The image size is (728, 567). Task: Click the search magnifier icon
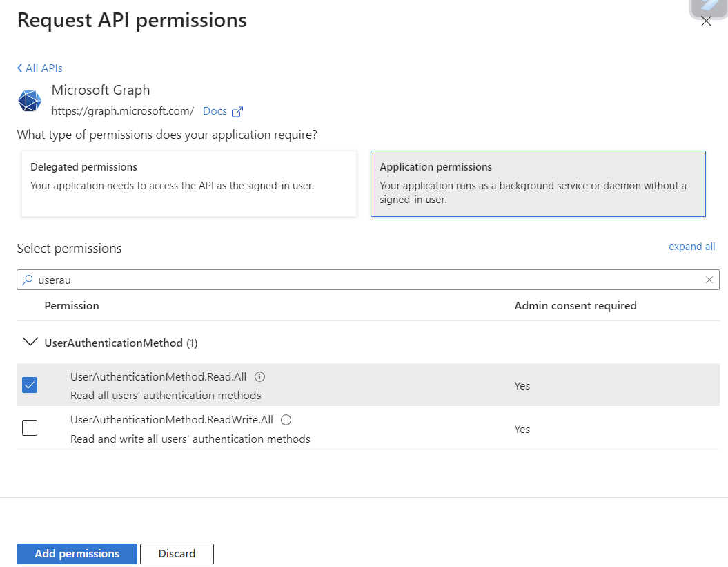coord(28,280)
